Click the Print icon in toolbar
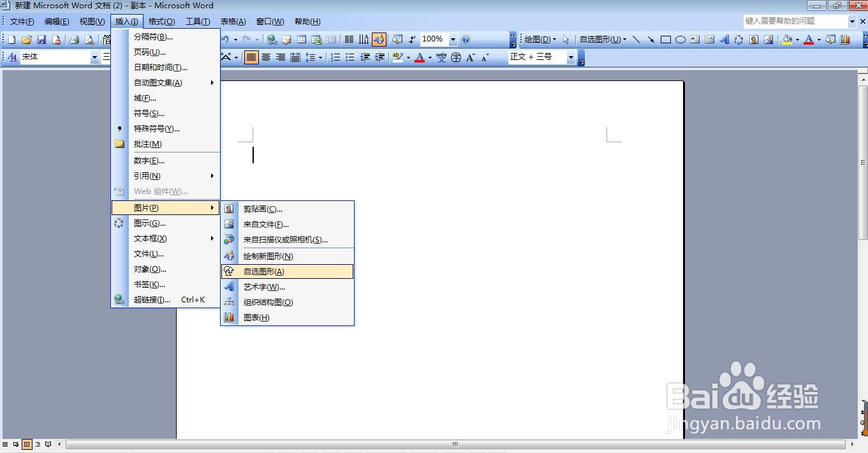The height and width of the screenshot is (453, 868). (x=74, y=40)
